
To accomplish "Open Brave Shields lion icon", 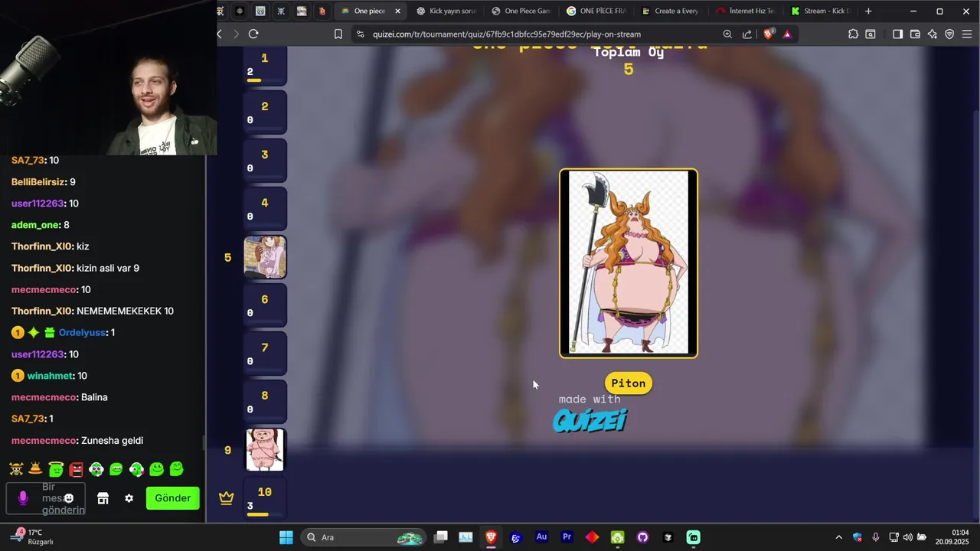I will coord(769,34).
